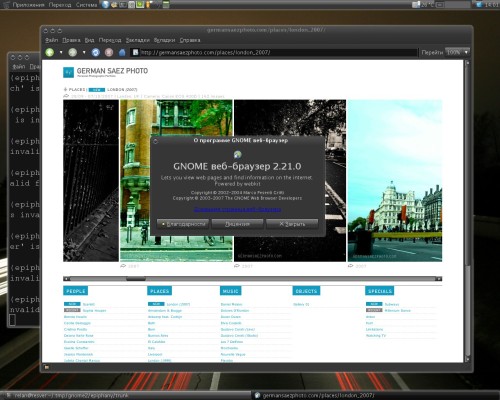Open the forward history dropdown arrow
The width and height of the screenshot is (500, 400).
(x=84, y=52)
